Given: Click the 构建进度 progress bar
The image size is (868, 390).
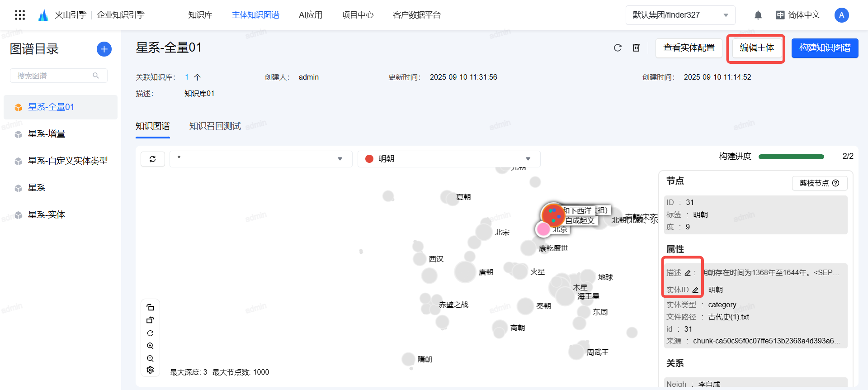Looking at the screenshot, I should (x=791, y=157).
